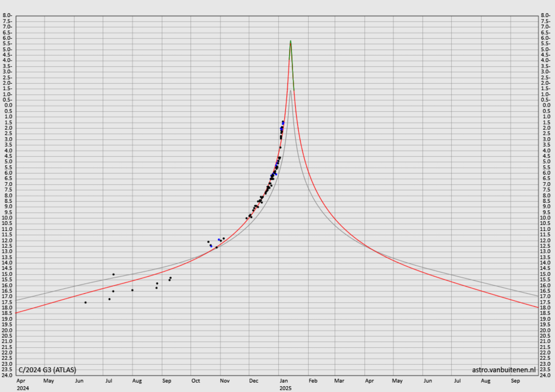Select the isolated June data point near 17.5

coord(85,302)
